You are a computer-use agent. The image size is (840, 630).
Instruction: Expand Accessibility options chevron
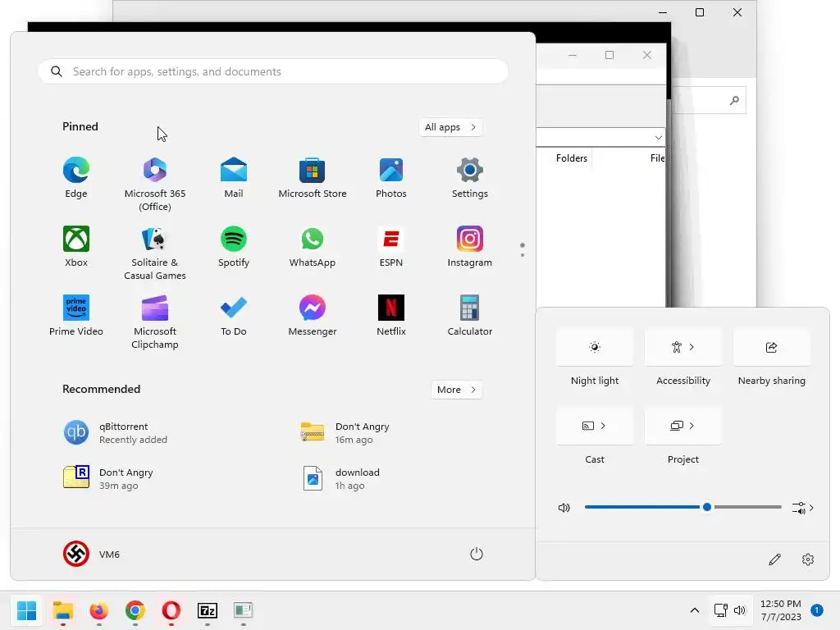pos(692,347)
